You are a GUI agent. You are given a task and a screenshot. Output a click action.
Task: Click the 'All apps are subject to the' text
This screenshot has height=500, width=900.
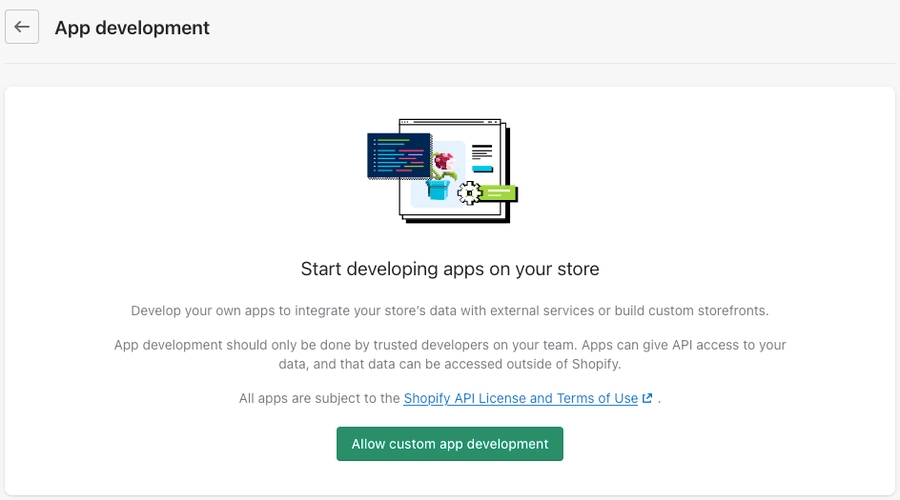[x=319, y=398]
